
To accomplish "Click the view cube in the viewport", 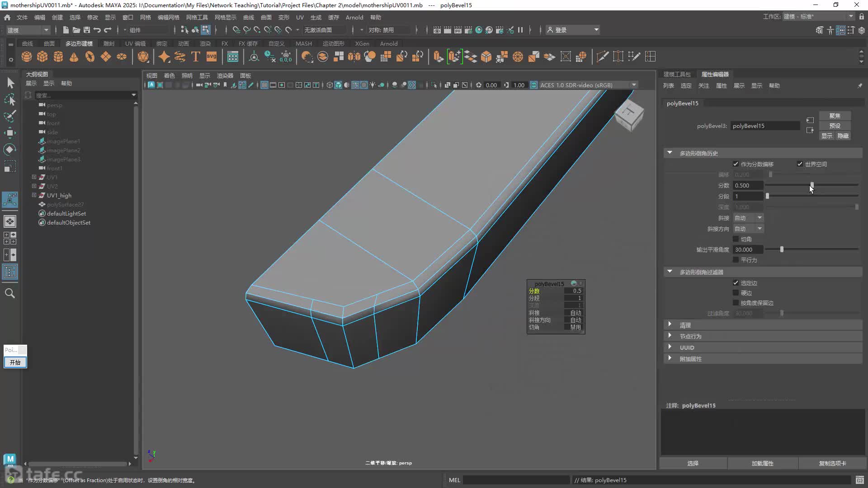I will tap(629, 115).
